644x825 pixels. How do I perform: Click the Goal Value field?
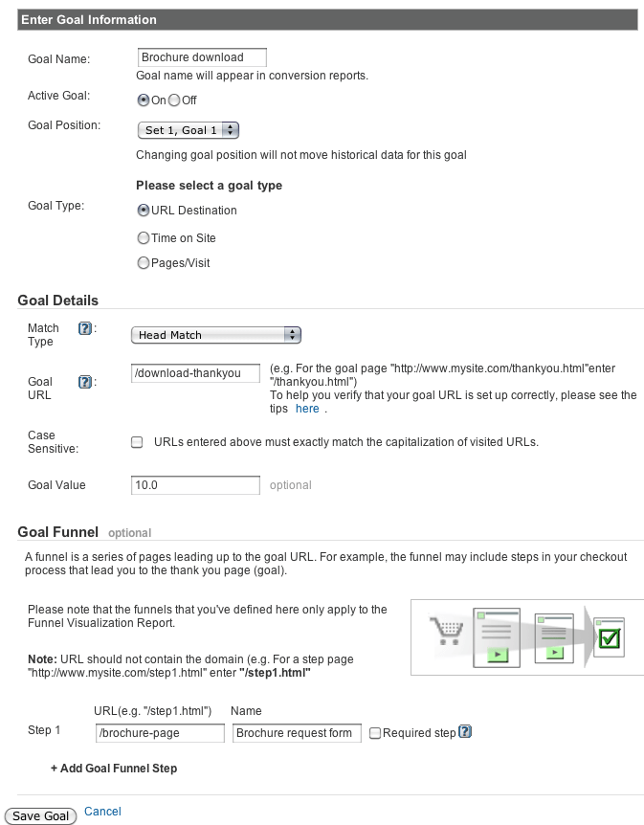[x=194, y=485]
